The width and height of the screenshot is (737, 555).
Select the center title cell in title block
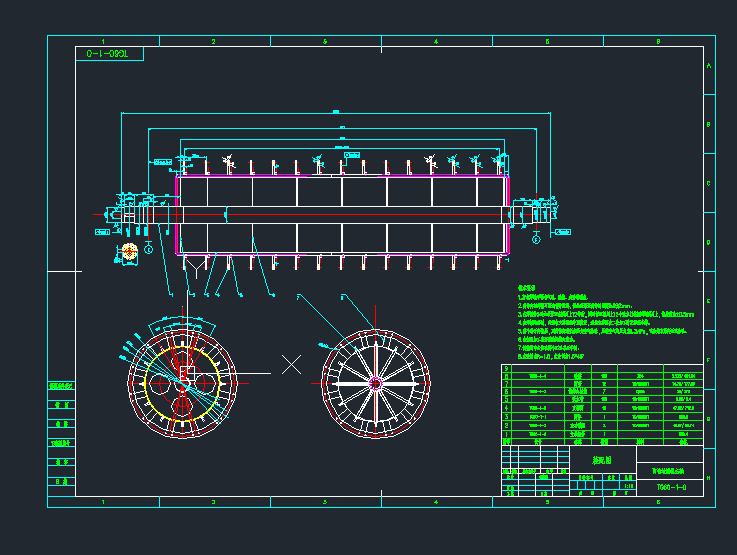(x=601, y=461)
